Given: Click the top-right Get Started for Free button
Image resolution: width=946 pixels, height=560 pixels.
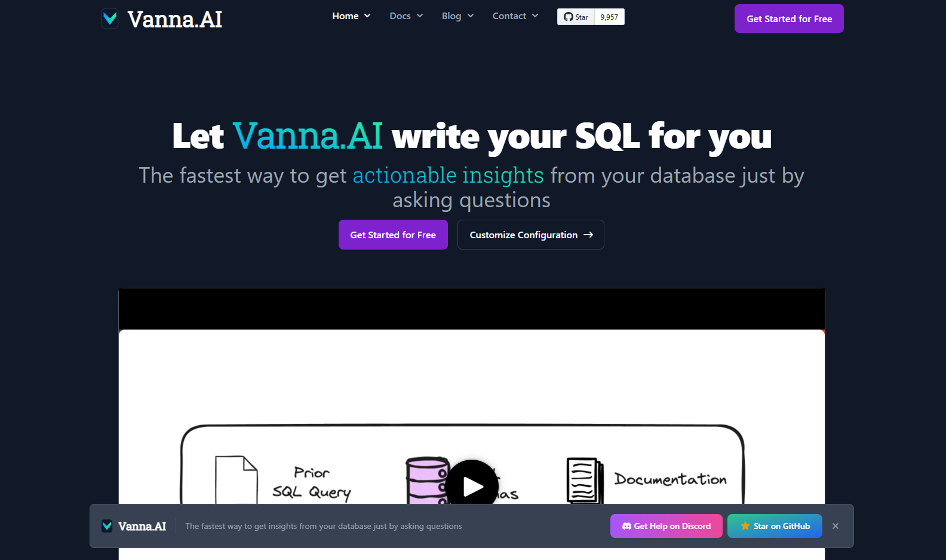Looking at the screenshot, I should (789, 19).
